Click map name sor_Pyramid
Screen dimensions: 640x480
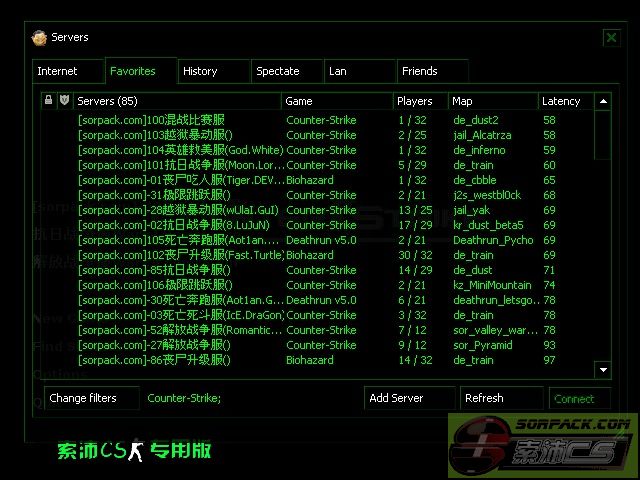(482, 345)
